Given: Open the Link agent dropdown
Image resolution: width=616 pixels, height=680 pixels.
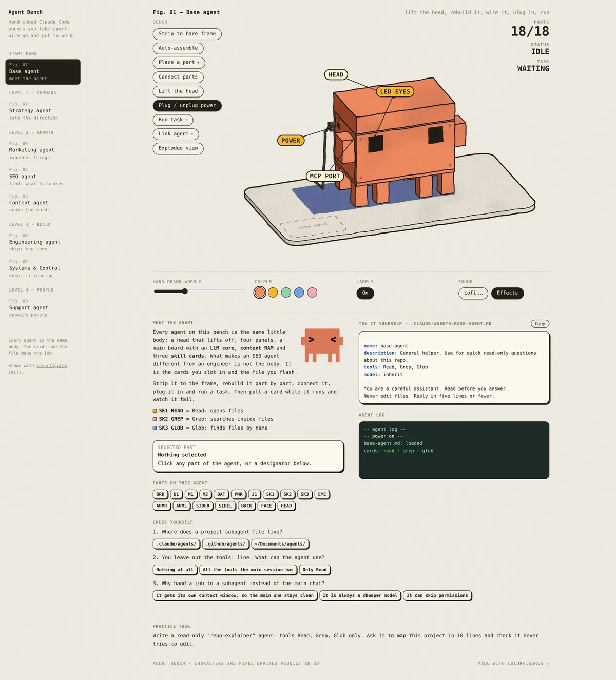Looking at the screenshot, I should [176, 134].
